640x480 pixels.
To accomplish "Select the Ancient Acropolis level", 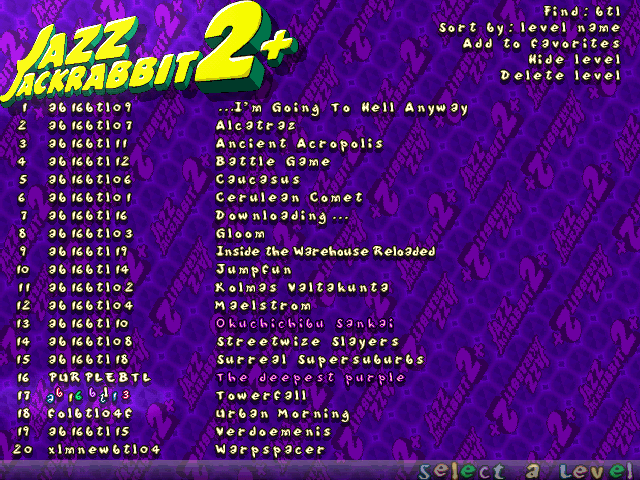I will 300,143.
